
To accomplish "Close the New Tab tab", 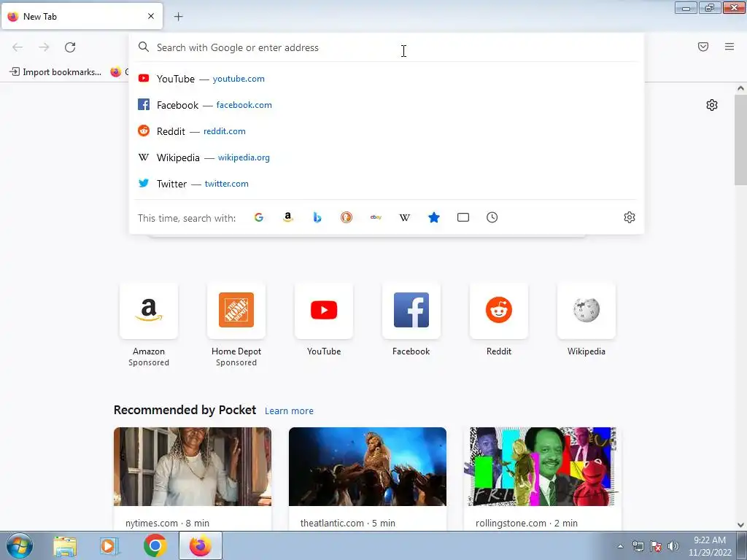I will click(151, 16).
